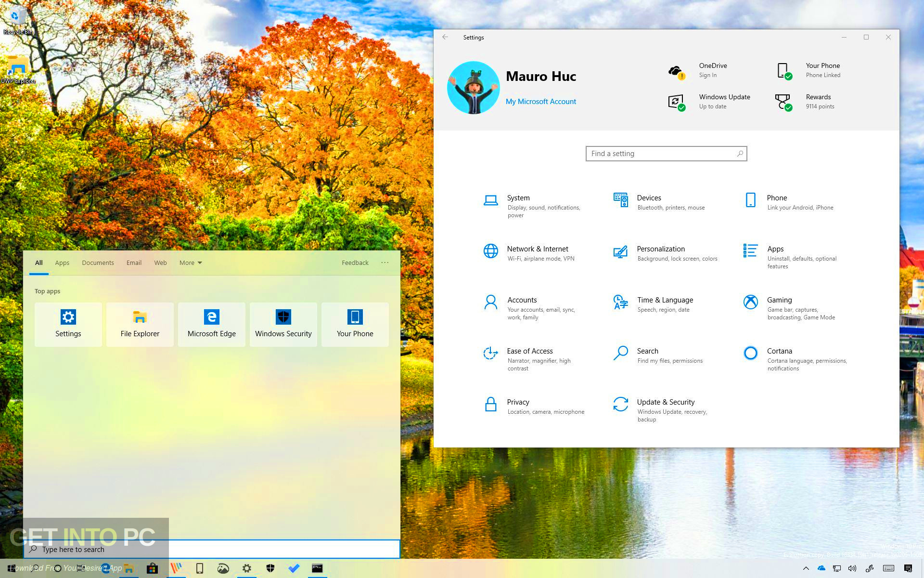This screenshot has width=924, height=578.
Task: Open Ease of Access settings
Action: coord(528,359)
